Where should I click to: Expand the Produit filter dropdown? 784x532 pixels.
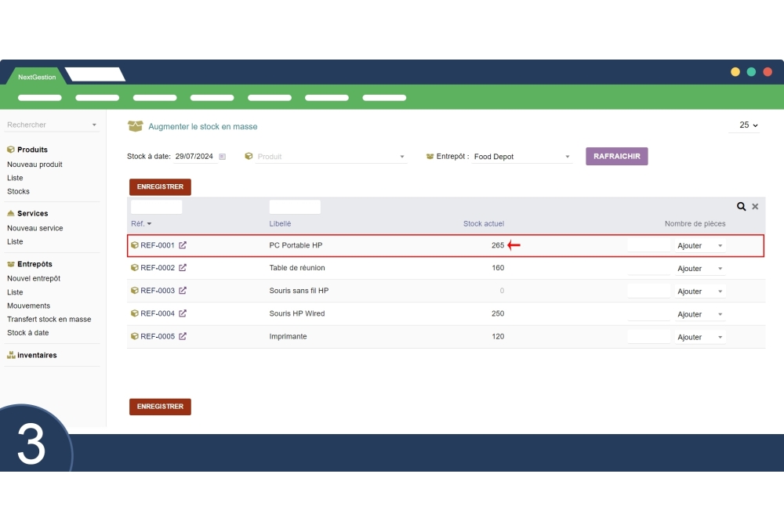402,157
